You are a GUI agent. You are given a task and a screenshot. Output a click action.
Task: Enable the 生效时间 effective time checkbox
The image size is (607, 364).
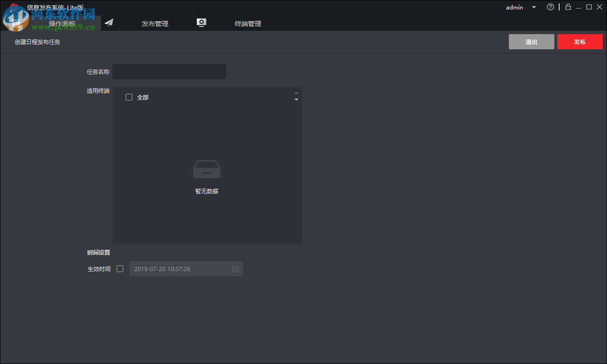120,269
